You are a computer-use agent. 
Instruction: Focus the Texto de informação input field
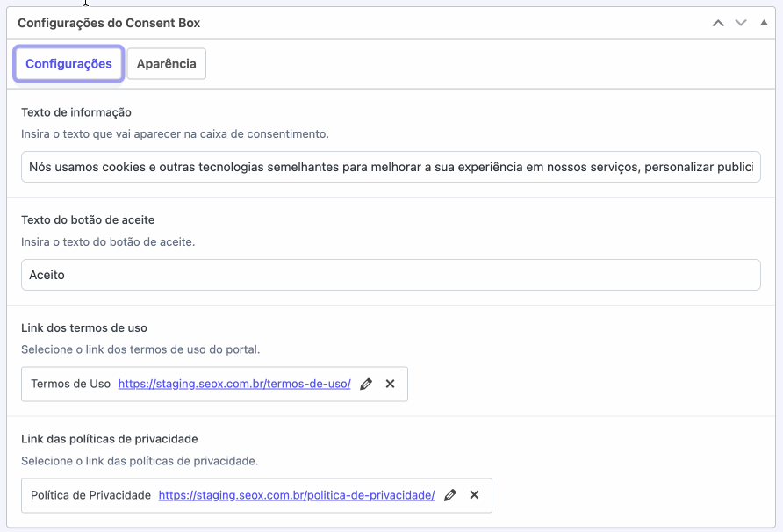coord(391,167)
